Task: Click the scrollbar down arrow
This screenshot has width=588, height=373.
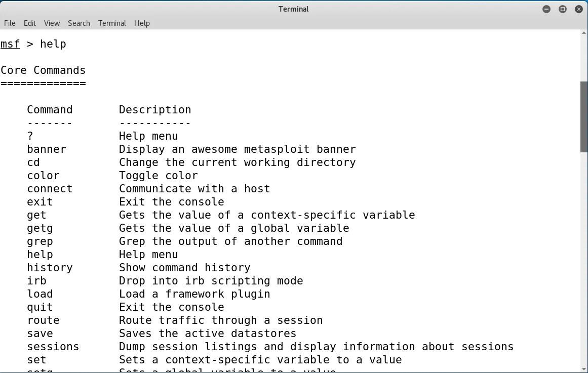Action: coord(584,368)
